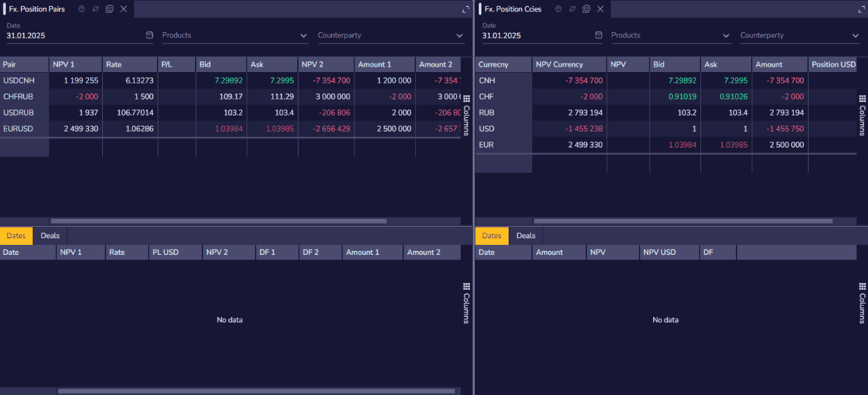
Task: Expand Counterparty dropdown in Position Pairs
Action: [459, 36]
